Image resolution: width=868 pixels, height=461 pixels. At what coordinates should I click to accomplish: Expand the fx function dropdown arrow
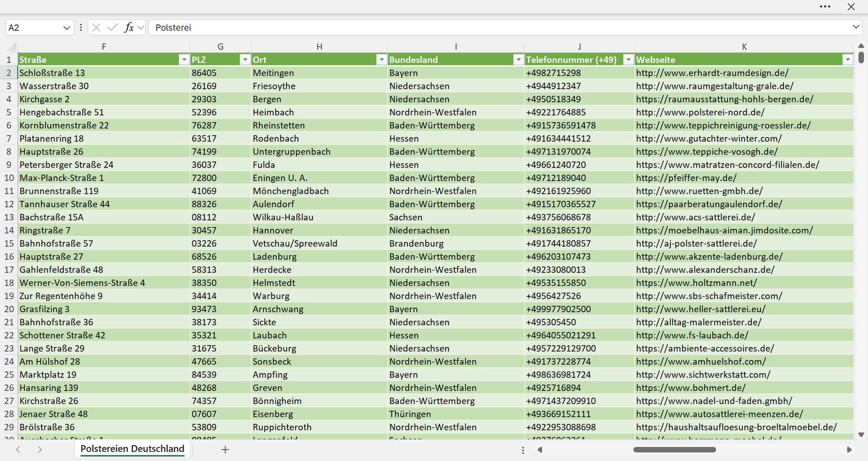(140, 28)
